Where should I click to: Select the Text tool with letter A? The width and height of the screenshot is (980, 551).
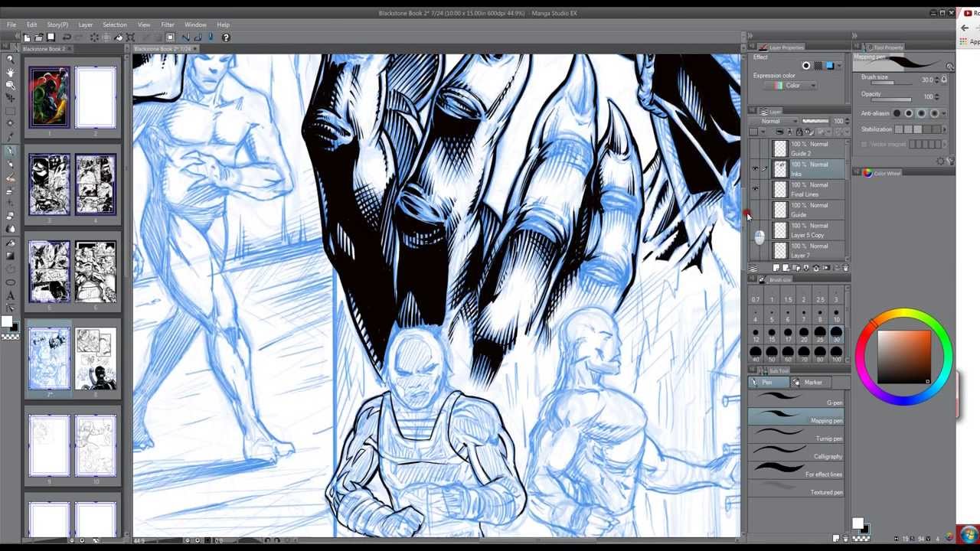point(11,295)
